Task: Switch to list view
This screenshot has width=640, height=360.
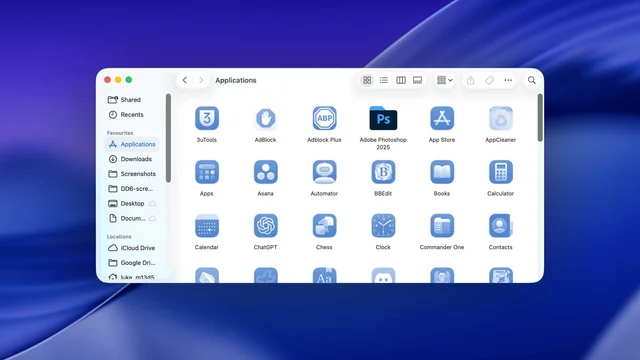Action: [x=384, y=80]
